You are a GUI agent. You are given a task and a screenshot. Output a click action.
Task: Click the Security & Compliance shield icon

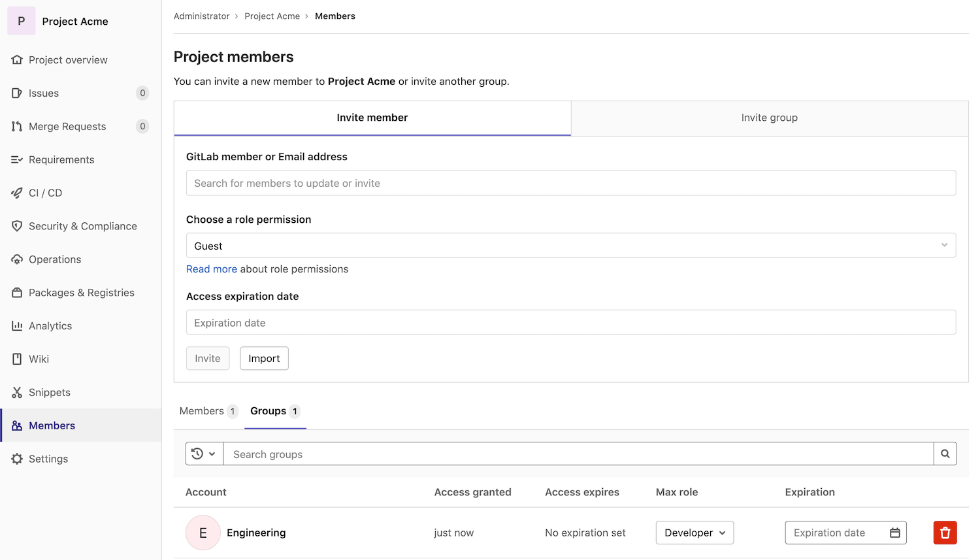[17, 226]
